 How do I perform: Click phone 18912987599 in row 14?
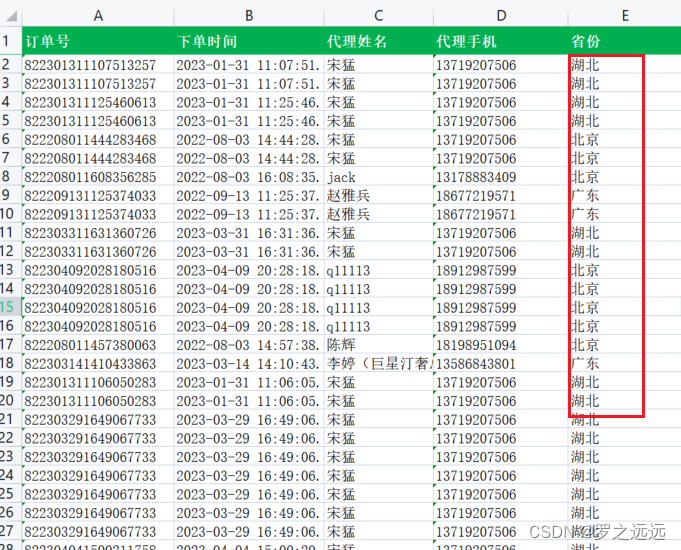point(501,289)
